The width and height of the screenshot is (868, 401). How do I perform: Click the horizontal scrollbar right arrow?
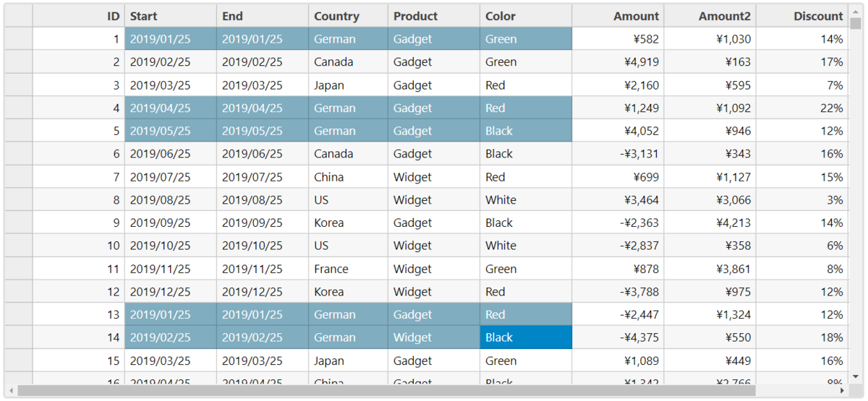843,390
